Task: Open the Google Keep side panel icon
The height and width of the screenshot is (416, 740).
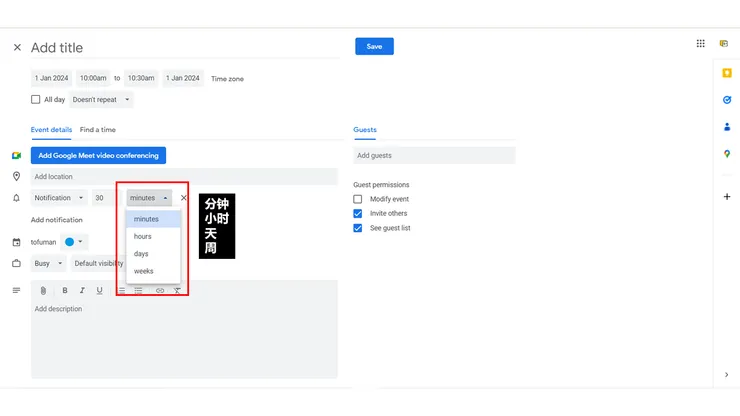Action: point(727,73)
